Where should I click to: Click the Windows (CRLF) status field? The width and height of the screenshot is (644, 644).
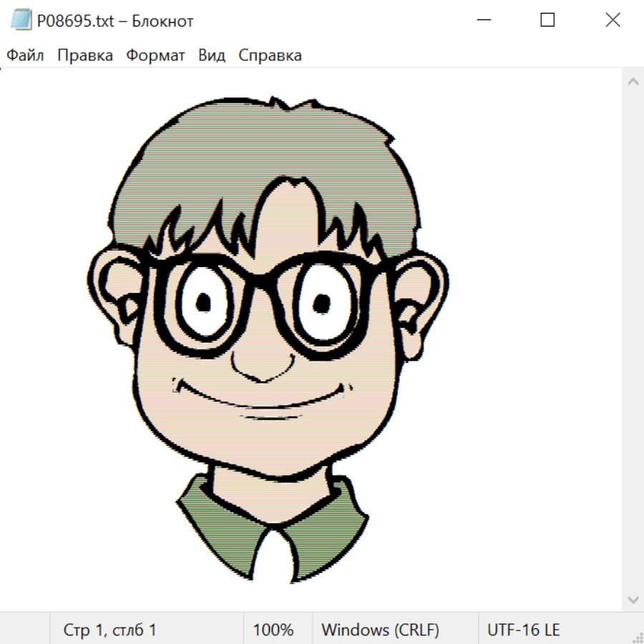coord(380,630)
